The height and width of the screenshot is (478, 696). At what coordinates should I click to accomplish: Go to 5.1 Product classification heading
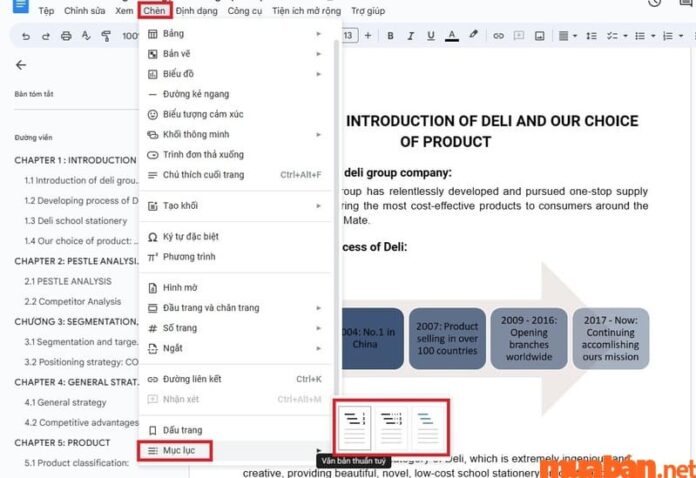(76, 463)
